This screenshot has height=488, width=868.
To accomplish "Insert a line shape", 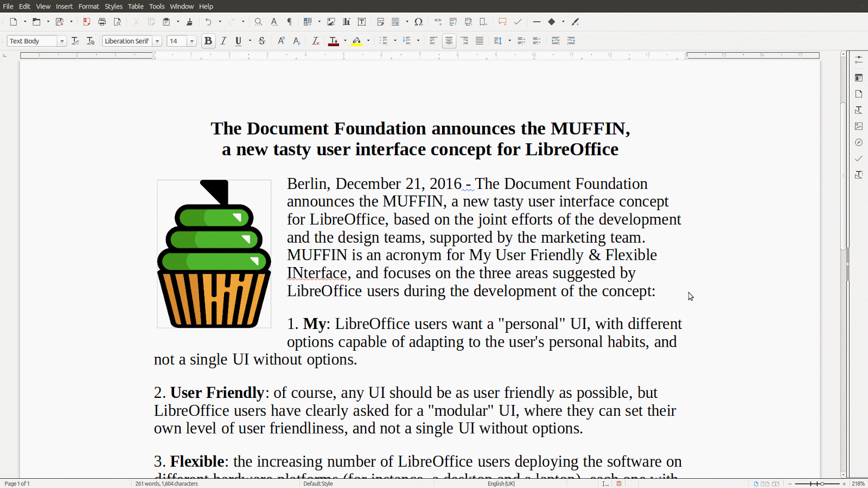I will [x=537, y=22].
